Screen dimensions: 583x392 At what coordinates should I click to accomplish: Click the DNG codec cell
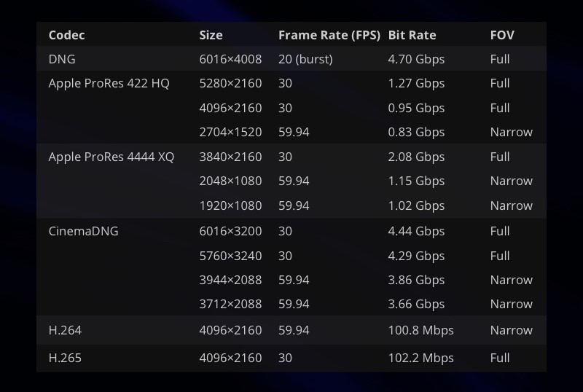pyautogui.click(x=62, y=59)
